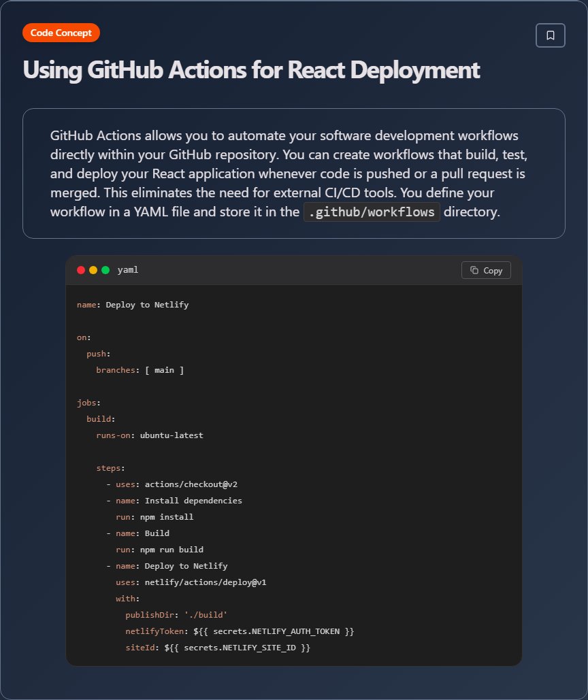The image size is (588, 700).
Task: Toggle the green dot to expand code window
Action: click(x=105, y=269)
